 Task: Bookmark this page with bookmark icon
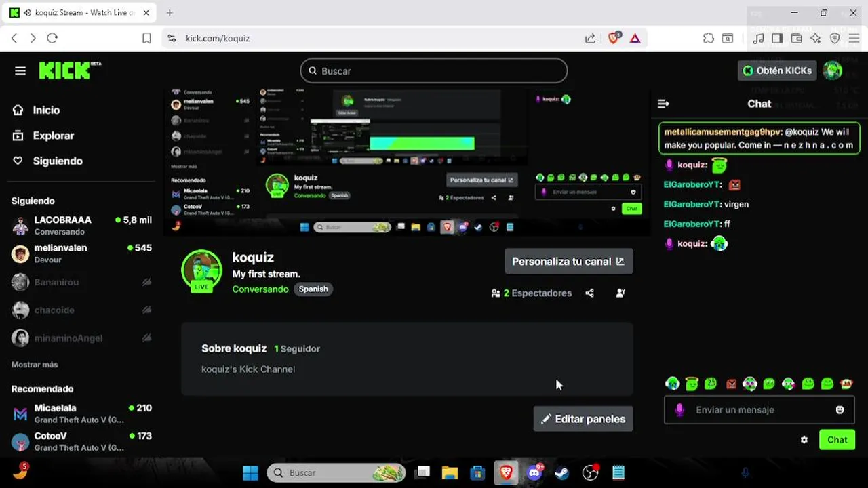pos(146,38)
